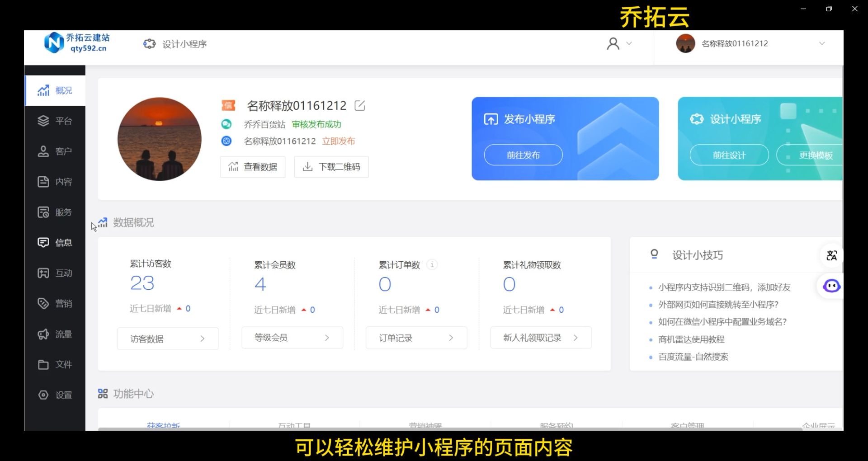Click the blue mini program icon
868x461 pixels.
(226, 141)
